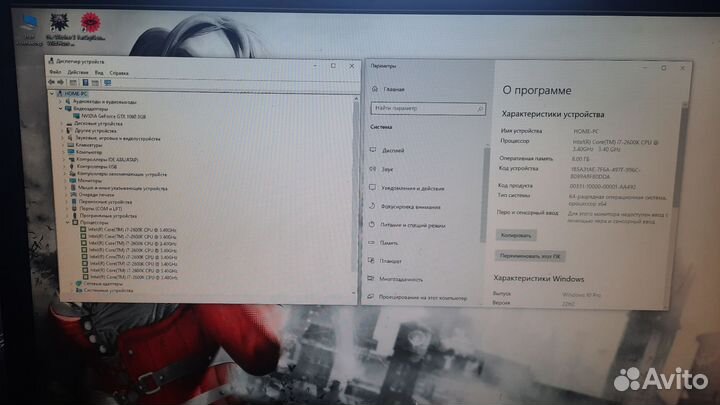Screen dimensions: 720x405
Task: Collapse the Видеоадаптеры category chevron
Action: pyautogui.click(x=61, y=109)
